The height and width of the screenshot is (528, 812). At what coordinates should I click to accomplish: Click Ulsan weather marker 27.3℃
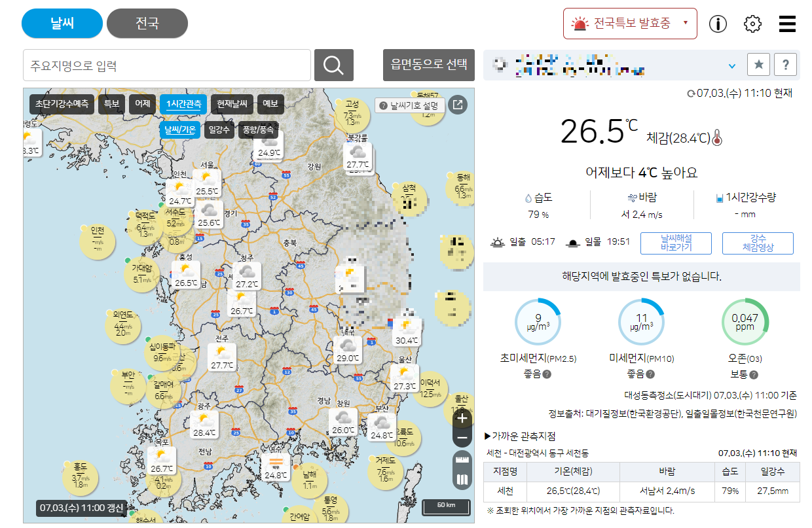click(405, 378)
